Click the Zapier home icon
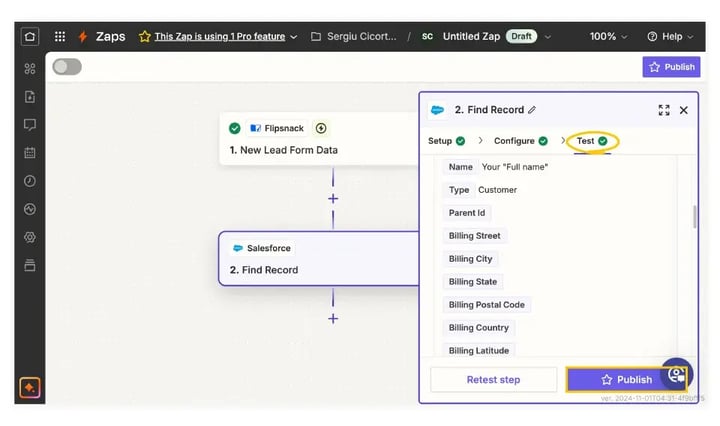The height and width of the screenshot is (426, 720). [30, 36]
